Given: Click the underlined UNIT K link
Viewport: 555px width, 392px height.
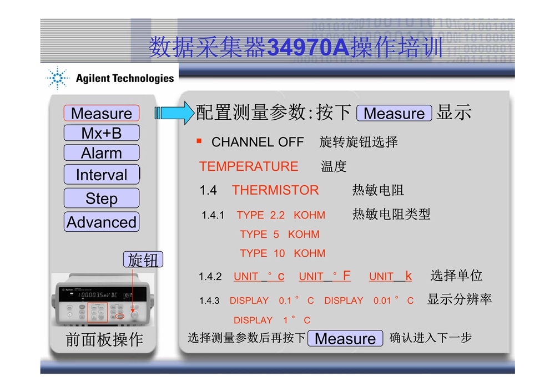Looking at the screenshot, I should (390, 276).
